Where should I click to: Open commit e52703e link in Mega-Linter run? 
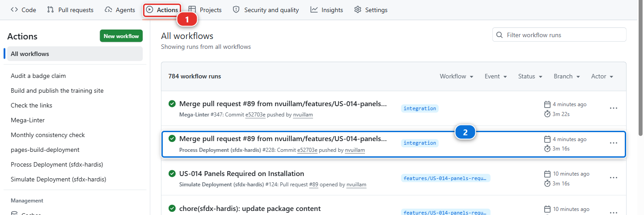point(255,115)
